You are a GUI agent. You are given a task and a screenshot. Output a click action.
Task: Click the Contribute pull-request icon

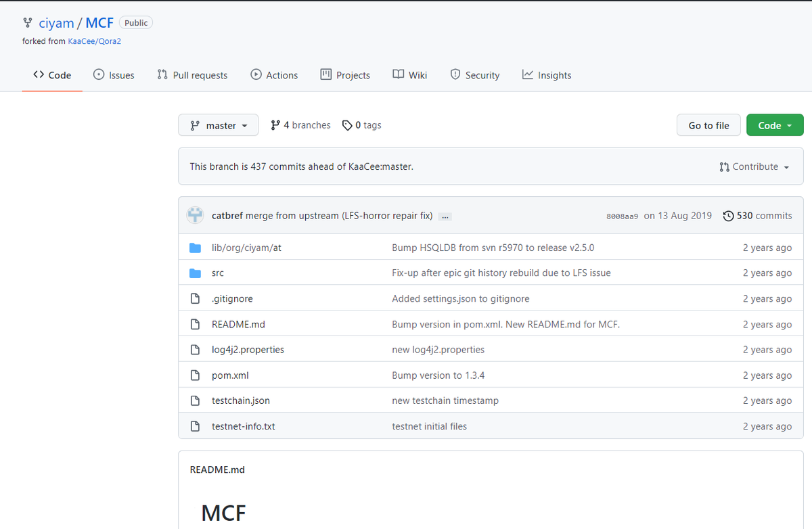[725, 166]
